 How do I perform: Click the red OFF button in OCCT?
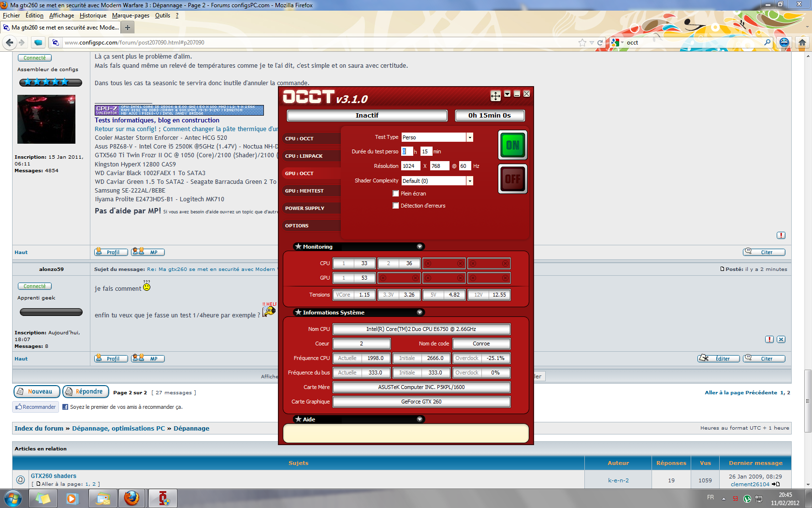(512, 179)
